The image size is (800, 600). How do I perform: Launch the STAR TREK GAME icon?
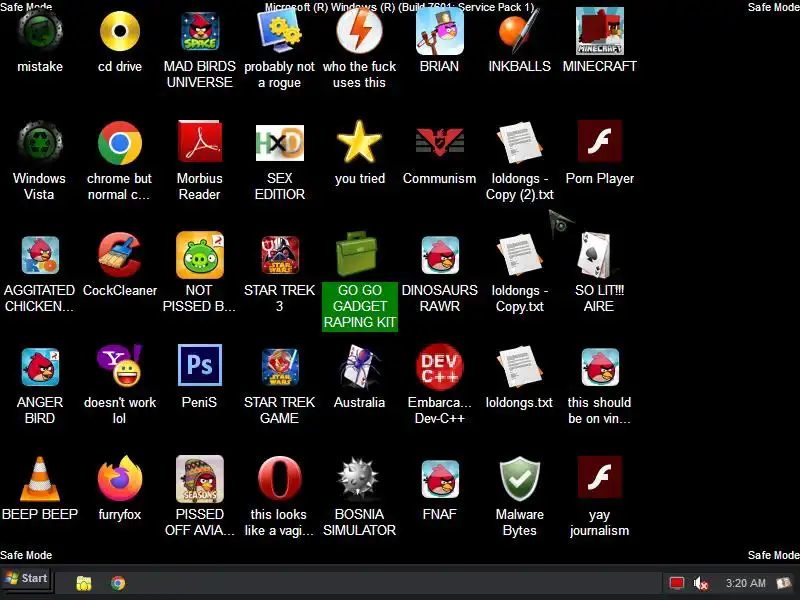pyautogui.click(x=280, y=367)
